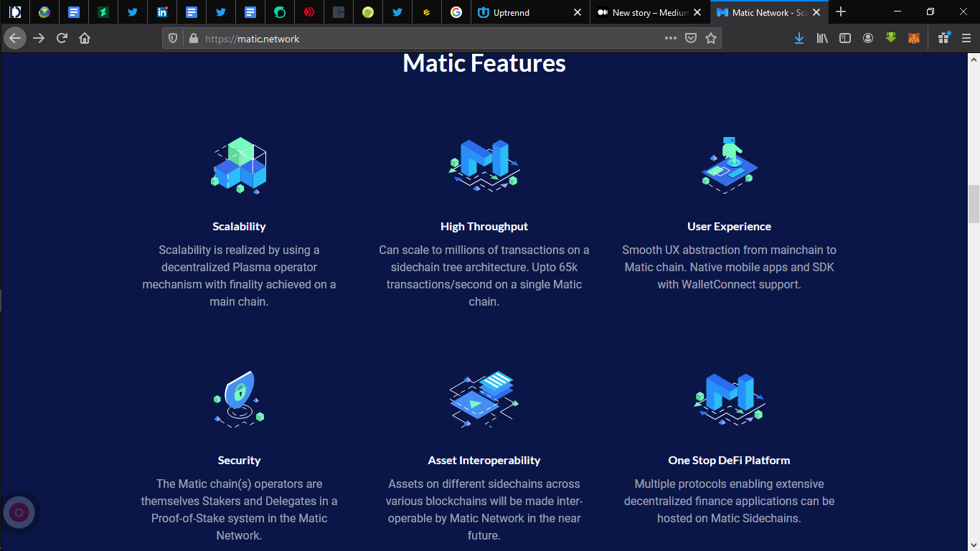Open the green download-arrow extension

tap(891, 38)
